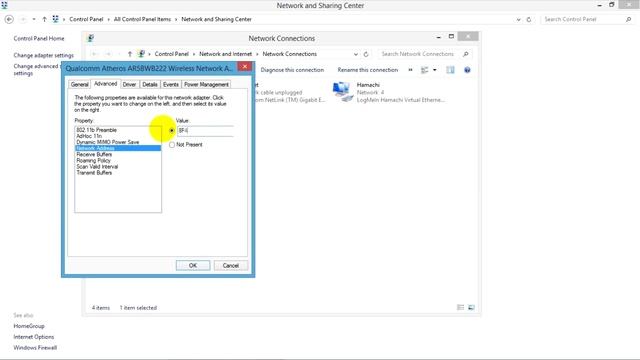Click the Network Connections title bar icon

[90, 38]
